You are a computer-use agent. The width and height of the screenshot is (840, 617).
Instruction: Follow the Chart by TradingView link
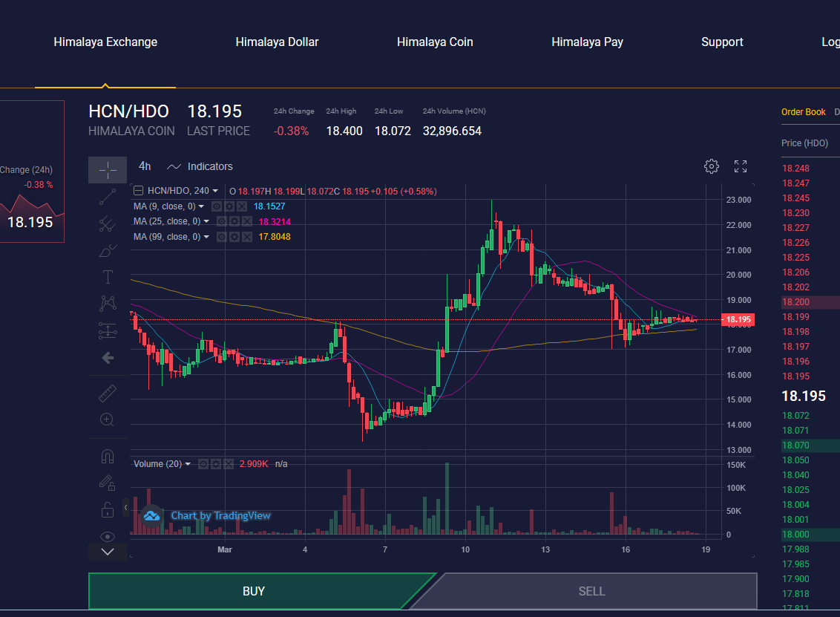(x=220, y=516)
